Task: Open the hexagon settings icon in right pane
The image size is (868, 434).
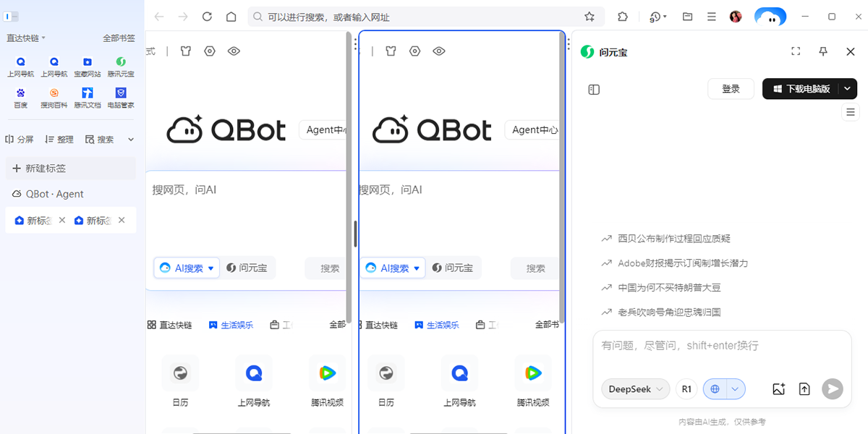Action: point(415,51)
